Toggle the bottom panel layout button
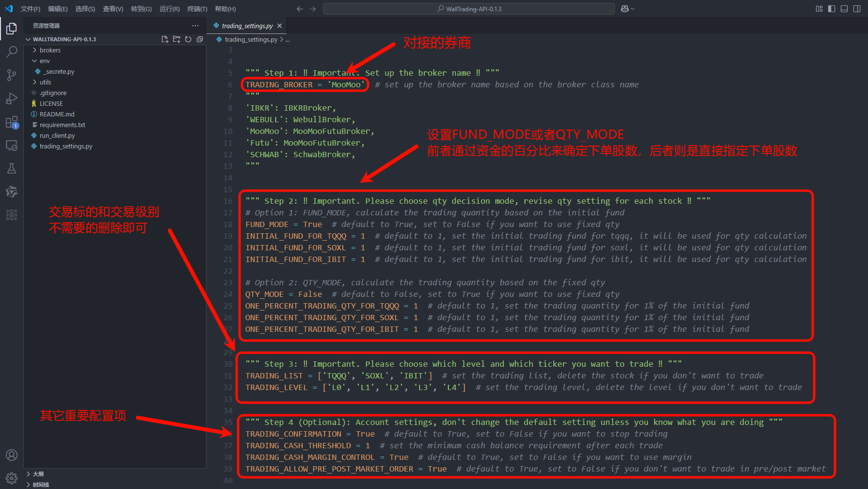This screenshot has width=868, height=489. click(x=844, y=9)
